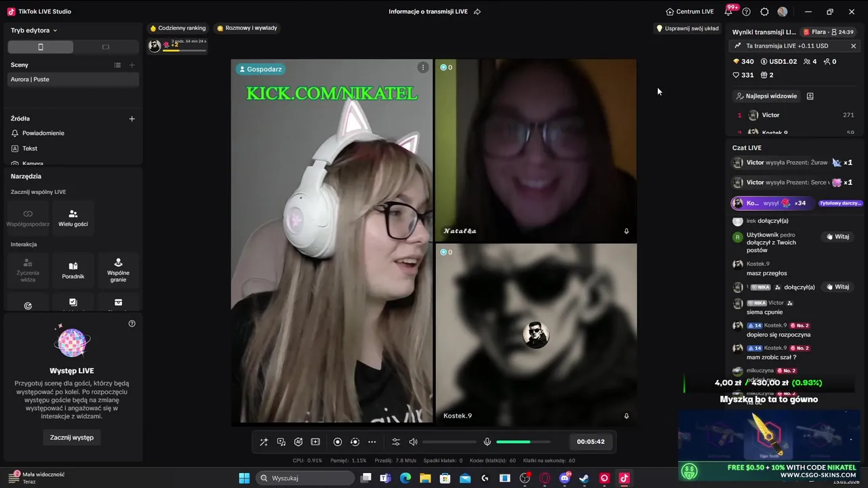Open the Najlepsi widzowie tab

[x=766, y=96]
